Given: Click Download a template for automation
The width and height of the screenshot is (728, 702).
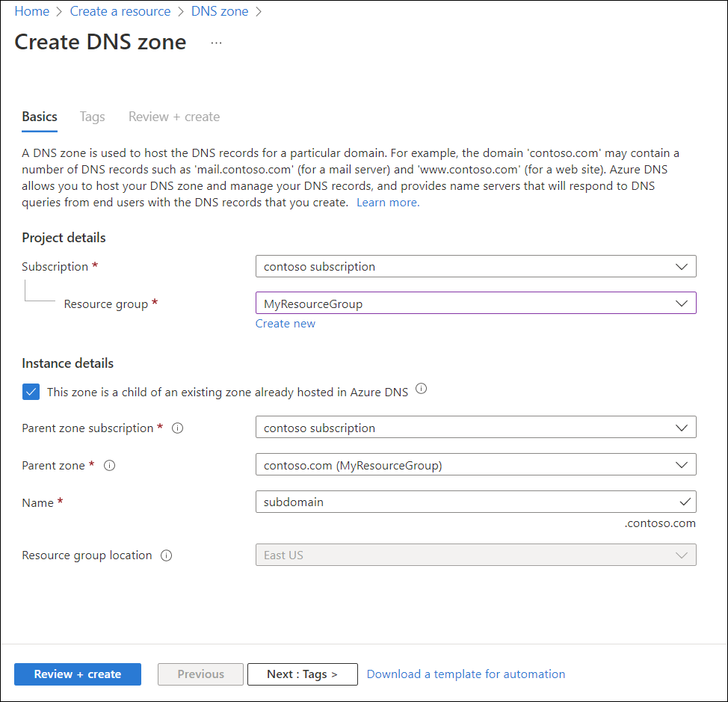Looking at the screenshot, I should (x=466, y=674).
